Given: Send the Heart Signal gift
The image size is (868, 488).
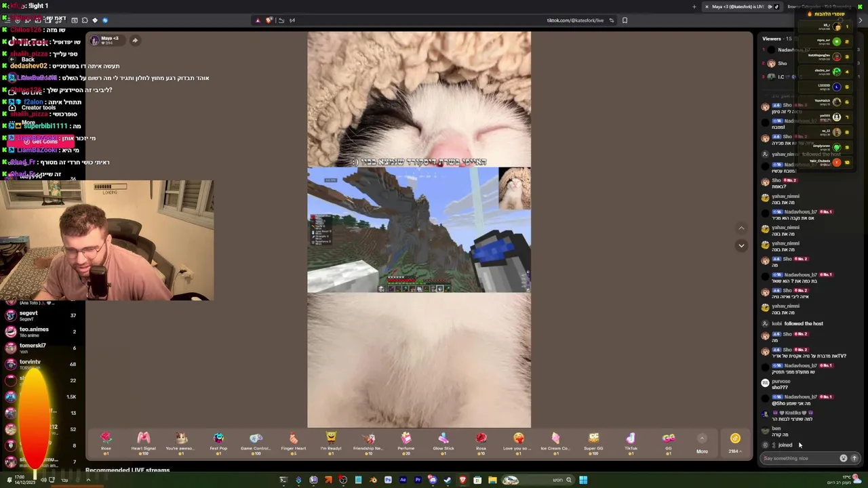Looking at the screenshot, I should [x=143, y=442].
